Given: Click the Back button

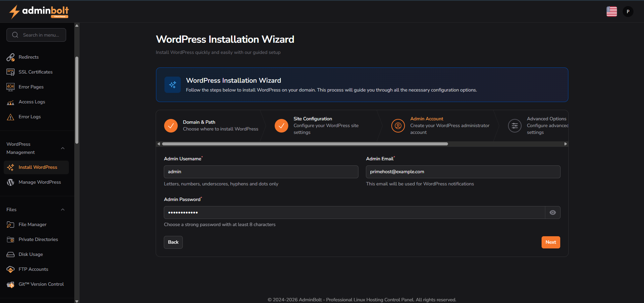Looking at the screenshot, I should [173, 242].
